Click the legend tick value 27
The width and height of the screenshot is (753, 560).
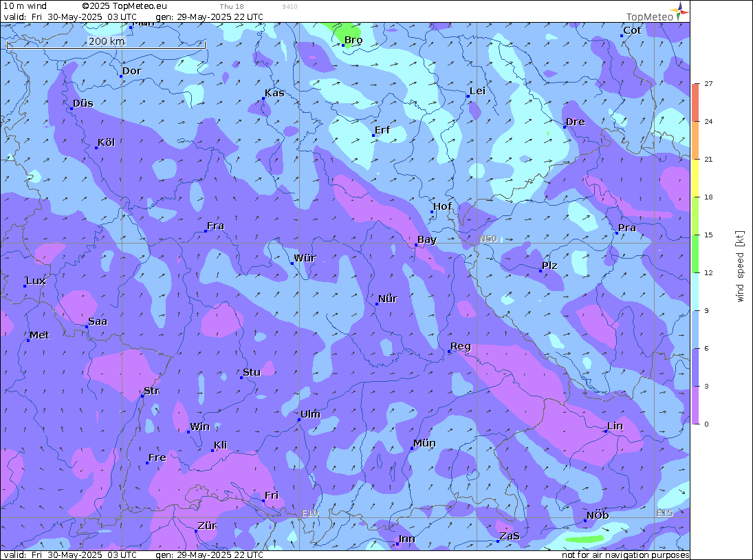pos(708,83)
